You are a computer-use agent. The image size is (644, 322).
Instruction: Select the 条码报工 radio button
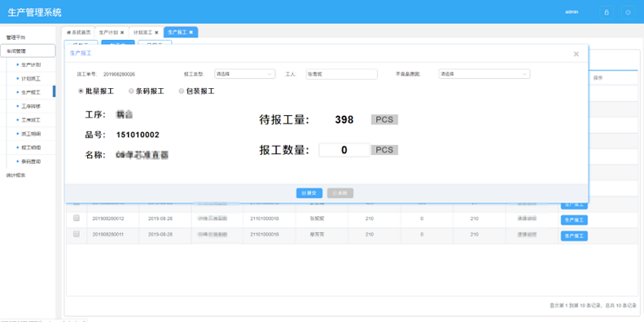[x=131, y=92]
